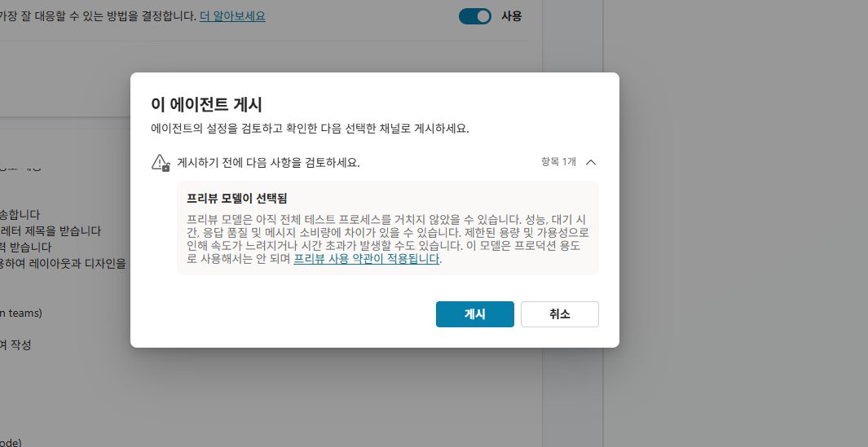Click the 게시 publish button

[x=474, y=314]
